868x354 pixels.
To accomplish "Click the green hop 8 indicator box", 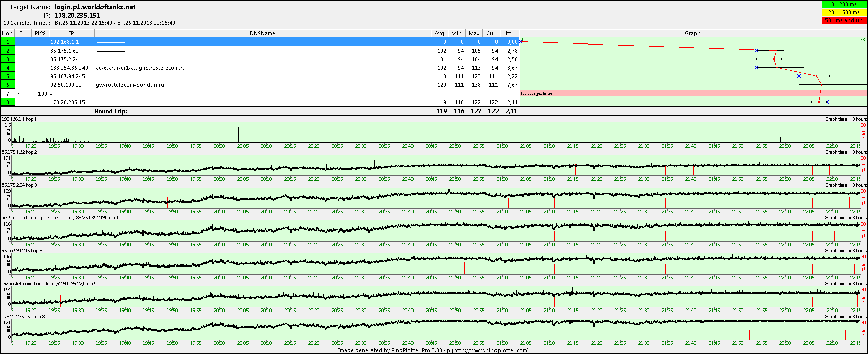I will [x=8, y=102].
